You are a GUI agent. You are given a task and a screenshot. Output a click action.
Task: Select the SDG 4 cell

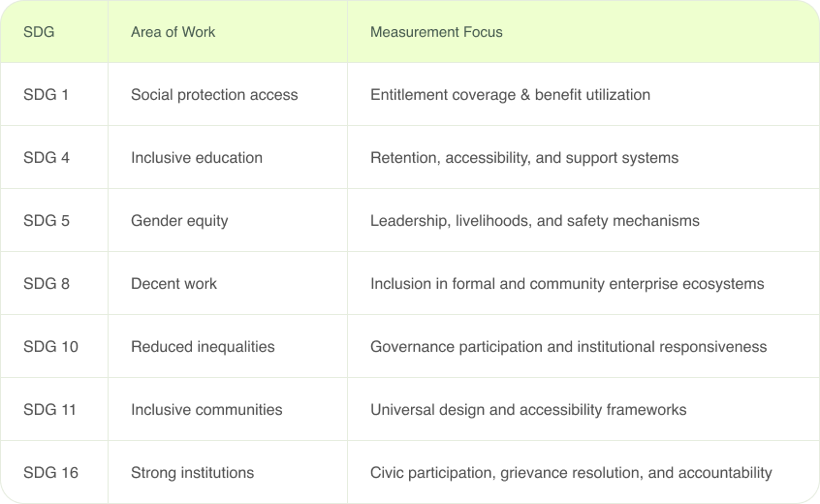(47, 158)
